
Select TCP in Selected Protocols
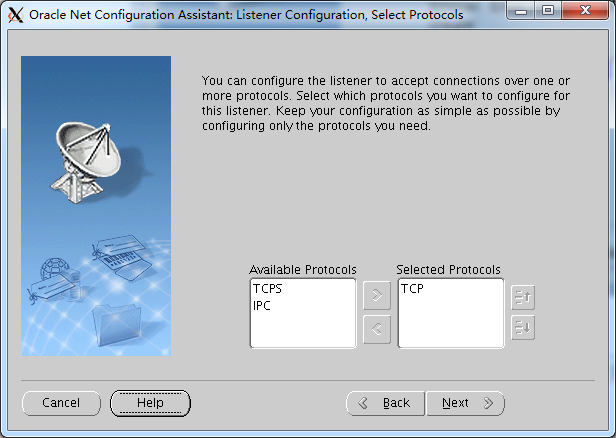(412, 289)
